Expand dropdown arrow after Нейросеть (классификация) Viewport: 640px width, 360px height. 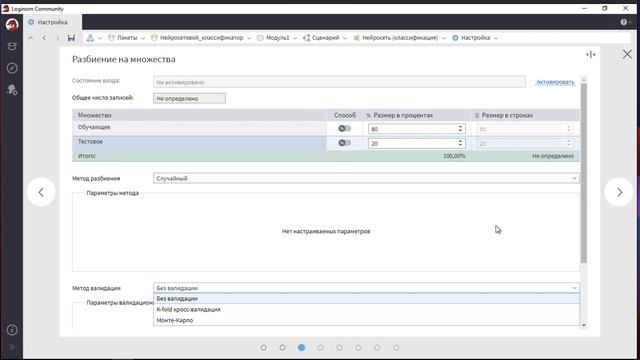[x=444, y=38]
